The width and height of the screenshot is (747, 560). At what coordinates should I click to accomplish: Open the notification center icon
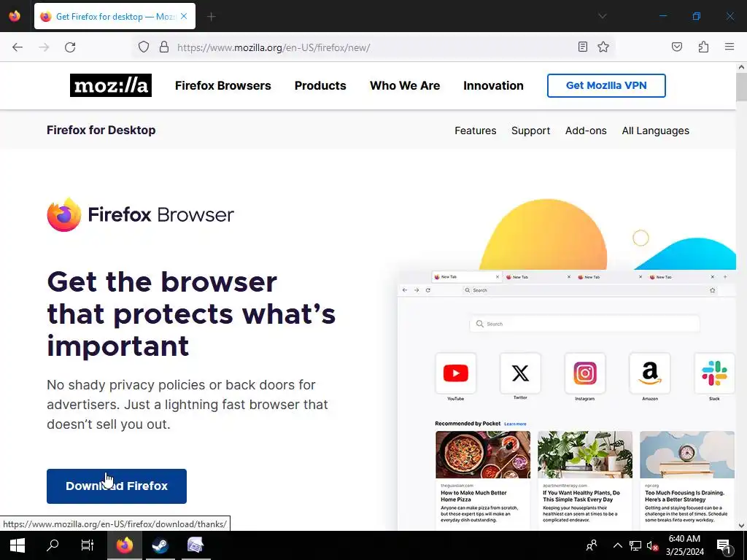[724, 545]
